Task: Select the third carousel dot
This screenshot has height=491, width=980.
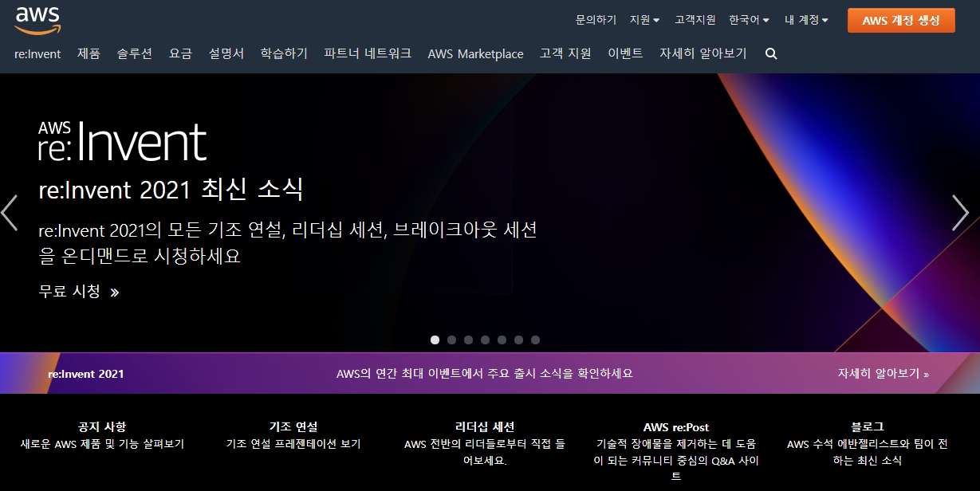Action: (x=468, y=340)
